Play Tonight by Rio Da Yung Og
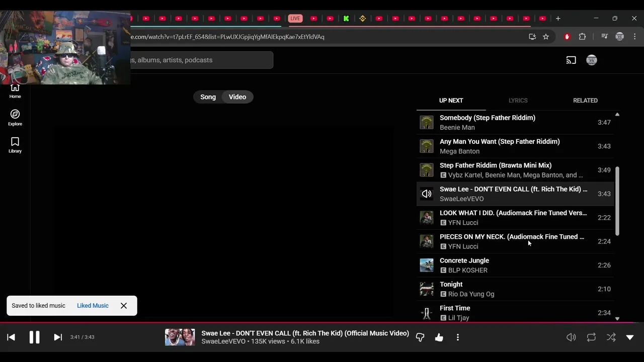Screen dimensions: 644x362 515,289
